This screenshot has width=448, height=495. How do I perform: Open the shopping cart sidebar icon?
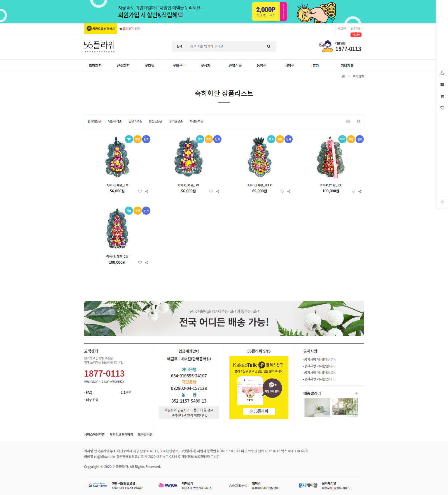[442, 96]
